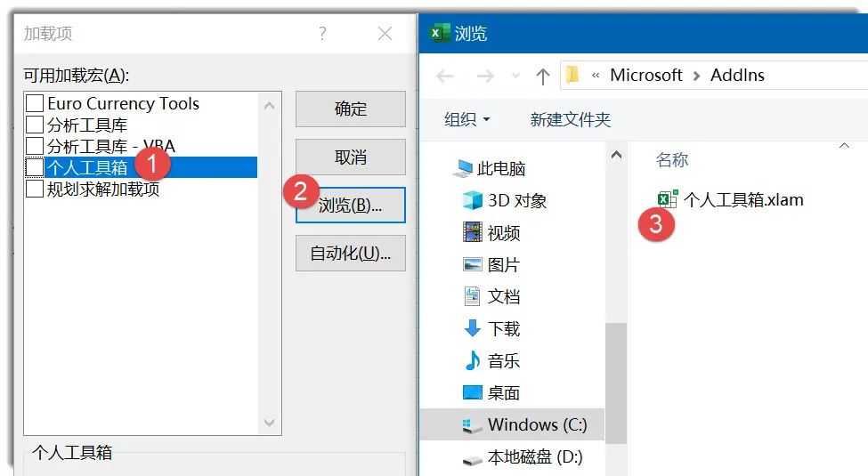Tick the 规划求解加载项 checkbox
Viewport: 868px width, 476px height.
coord(35,189)
